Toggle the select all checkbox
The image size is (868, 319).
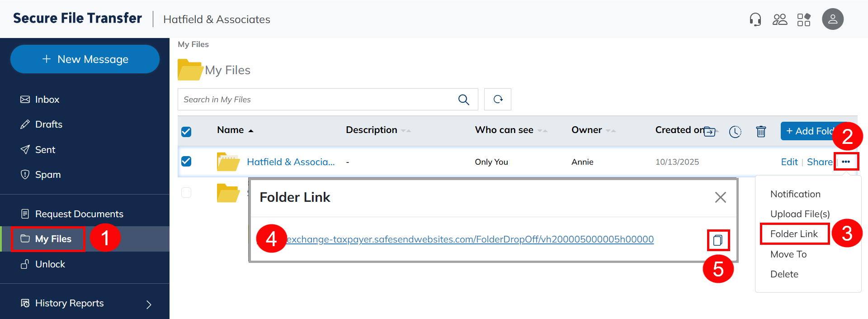click(x=186, y=132)
